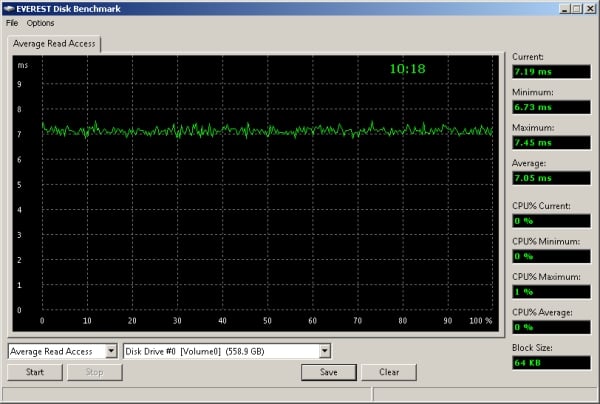Open the File menu
The height and width of the screenshot is (404, 600).
(12, 23)
